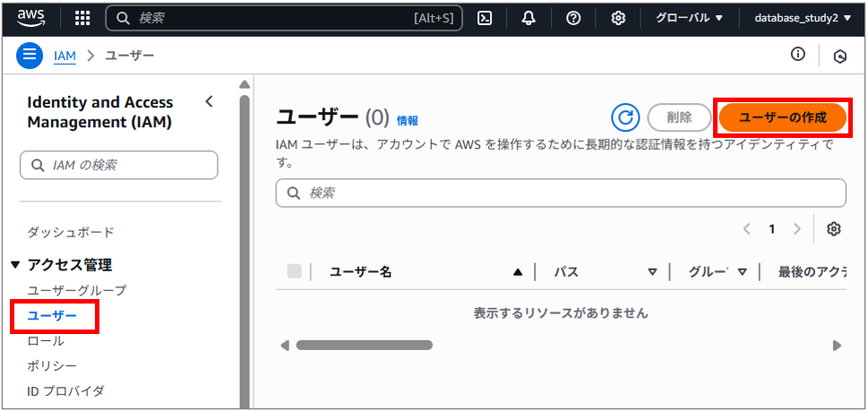The image size is (868, 411).
Task: Click the ユーザー breadcrumb text
Action: click(x=130, y=56)
